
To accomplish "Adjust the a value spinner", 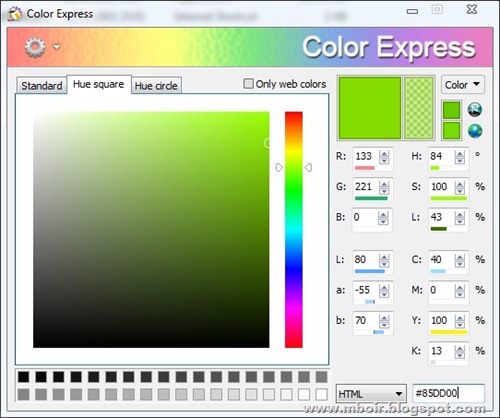I will point(384,291).
